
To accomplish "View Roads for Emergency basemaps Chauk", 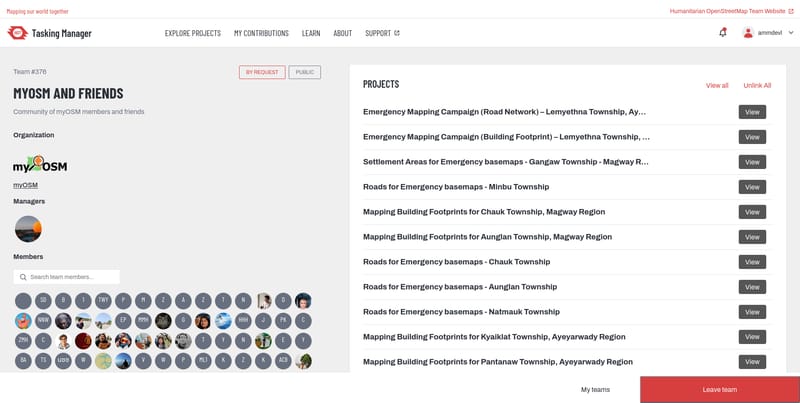I will (x=752, y=262).
